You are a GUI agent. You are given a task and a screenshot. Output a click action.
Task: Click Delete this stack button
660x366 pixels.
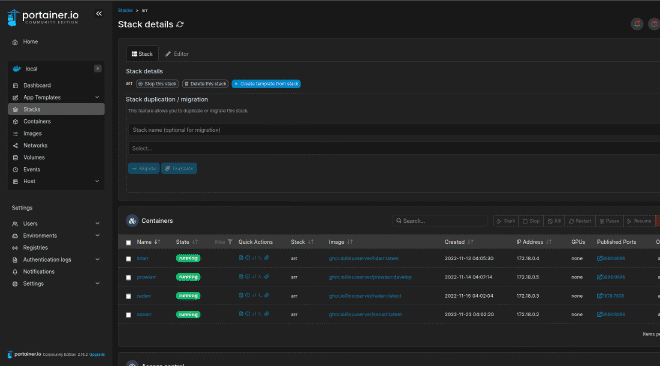click(205, 84)
